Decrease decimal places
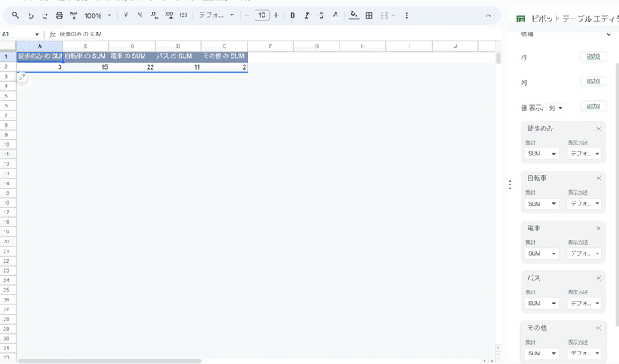The width and height of the screenshot is (619, 364). click(154, 15)
